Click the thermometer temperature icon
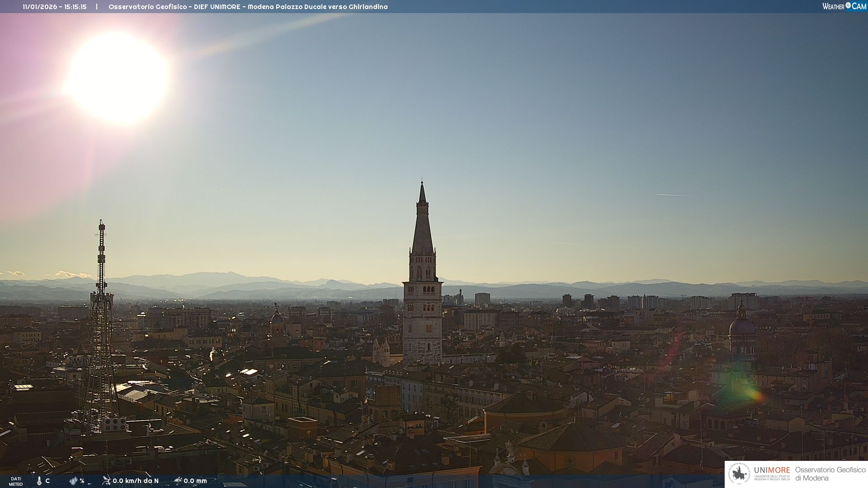Image resolution: width=868 pixels, height=488 pixels. coord(39,481)
